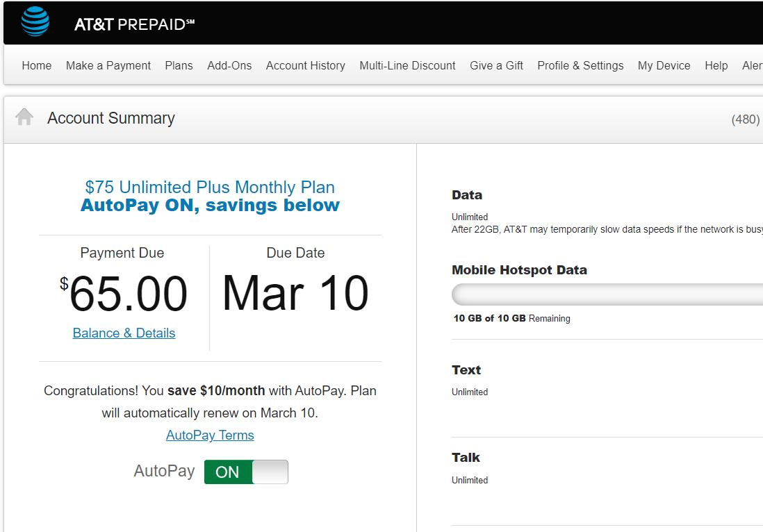Click the 'Data' heading
The width and height of the screenshot is (763, 532).
[467, 195]
